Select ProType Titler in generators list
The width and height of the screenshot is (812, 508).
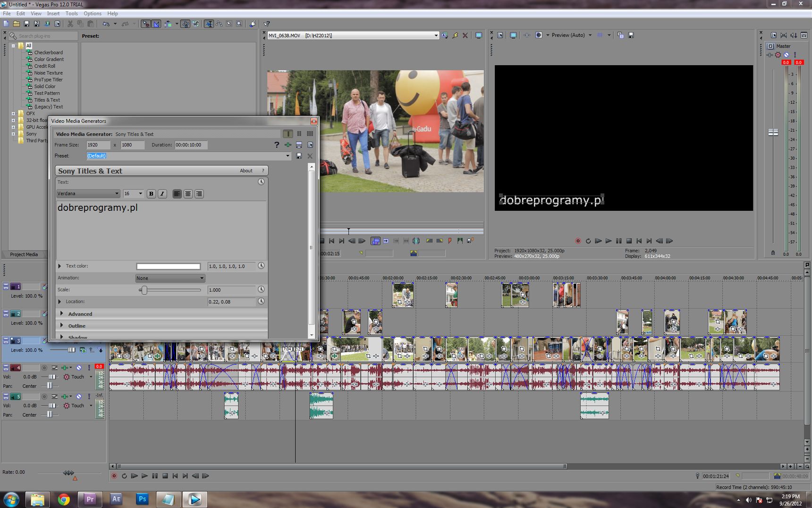coord(48,80)
